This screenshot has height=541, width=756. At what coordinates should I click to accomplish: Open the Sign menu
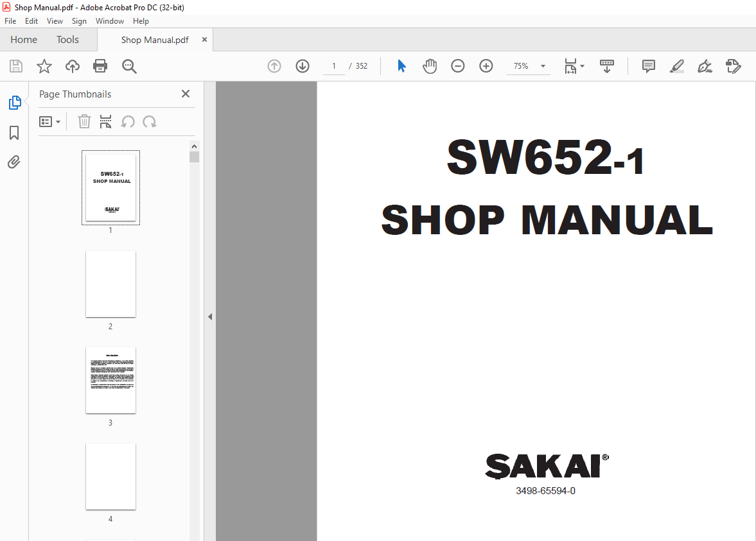[x=79, y=21]
